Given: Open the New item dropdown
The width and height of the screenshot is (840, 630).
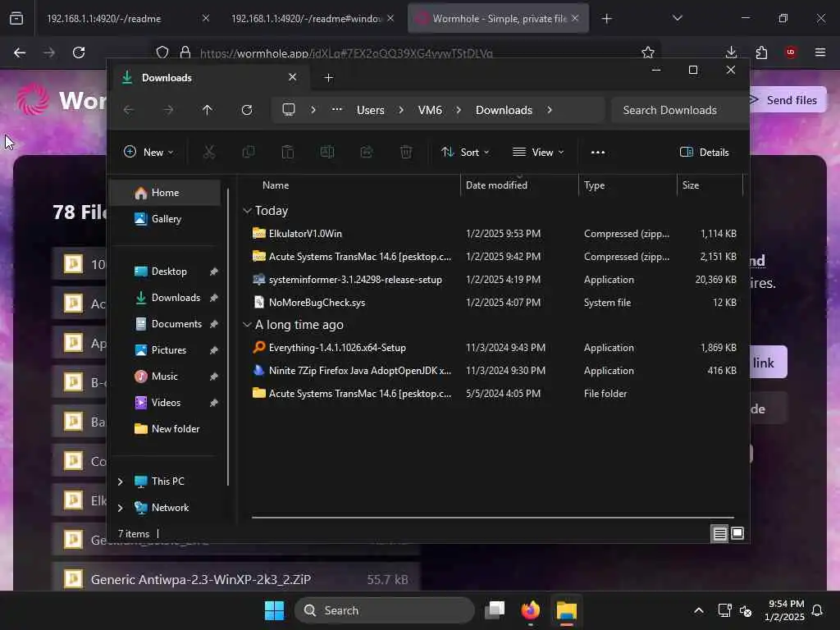Looking at the screenshot, I should tap(148, 152).
